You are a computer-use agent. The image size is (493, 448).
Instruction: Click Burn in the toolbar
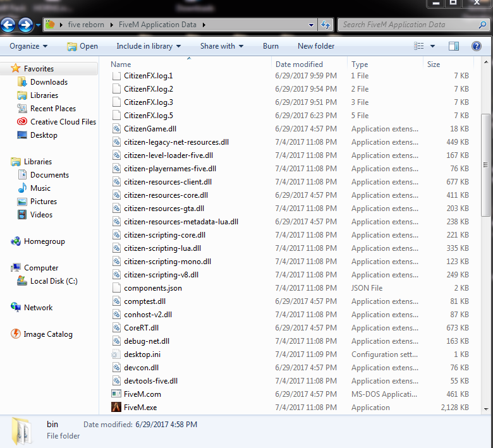click(x=271, y=46)
